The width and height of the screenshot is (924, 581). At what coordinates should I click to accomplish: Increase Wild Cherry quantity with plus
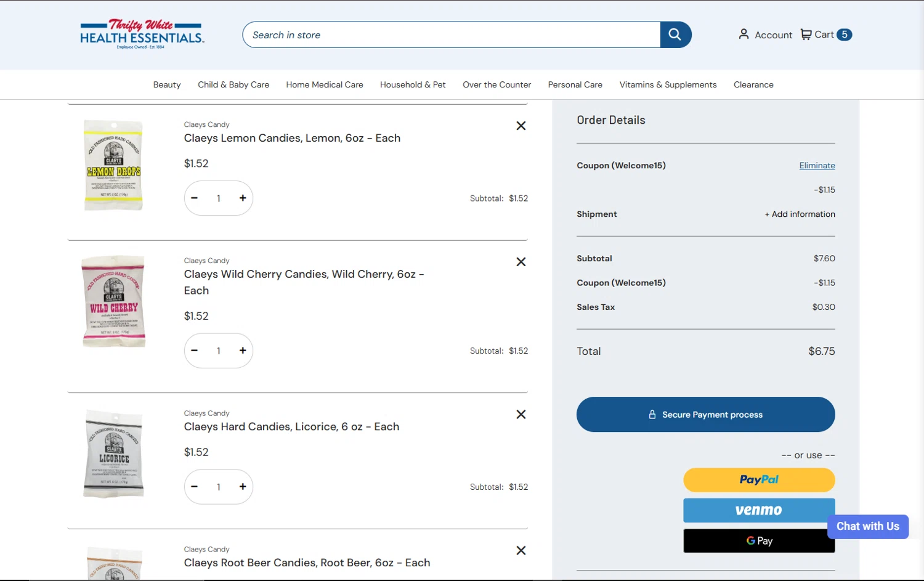point(243,351)
